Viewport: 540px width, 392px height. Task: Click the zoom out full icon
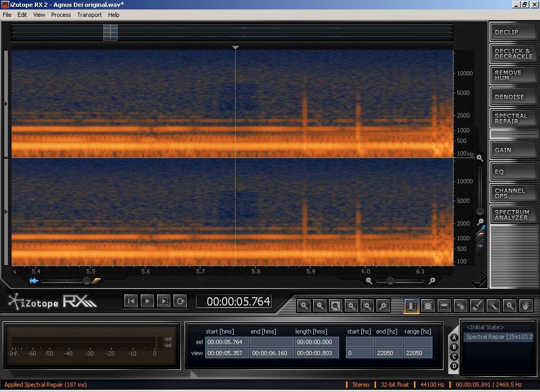pyautogui.click(x=335, y=306)
